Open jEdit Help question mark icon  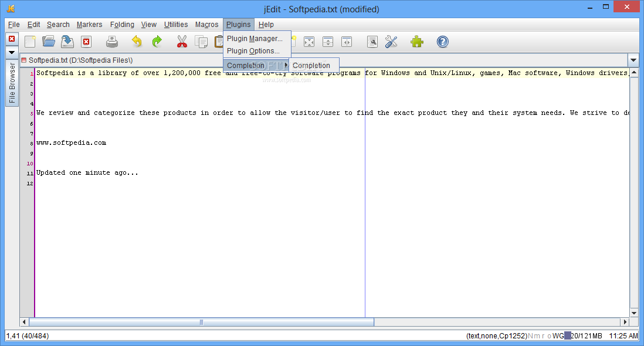point(442,42)
